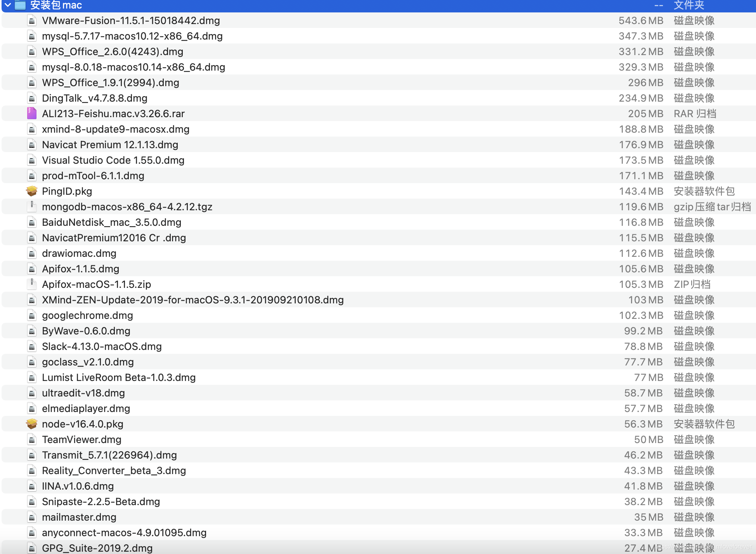Click the mongodb tgz archive file icon
756x554 pixels.
pyautogui.click(x=32, y=206)
